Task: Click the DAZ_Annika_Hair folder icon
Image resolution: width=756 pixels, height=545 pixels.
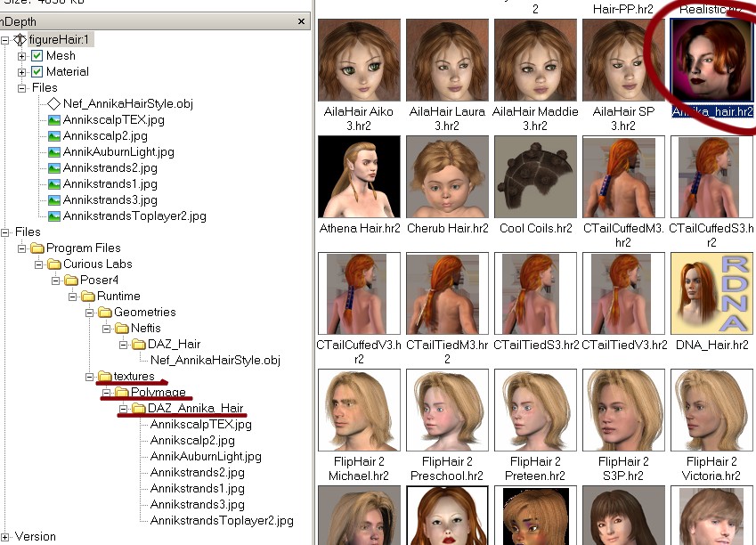Action: click(x=138, y=409)
